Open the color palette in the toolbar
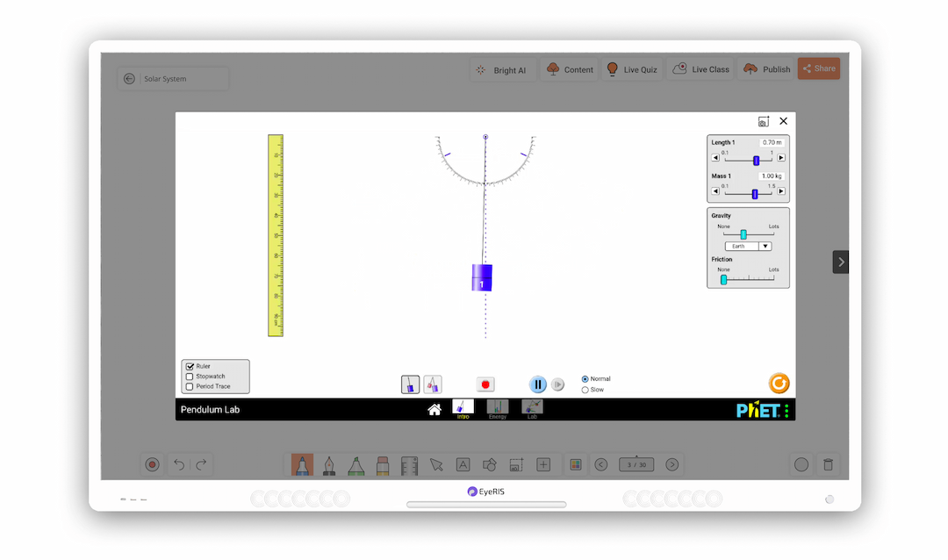The height and width of the screenshot is (560, 948). click(x=575, y=464)
